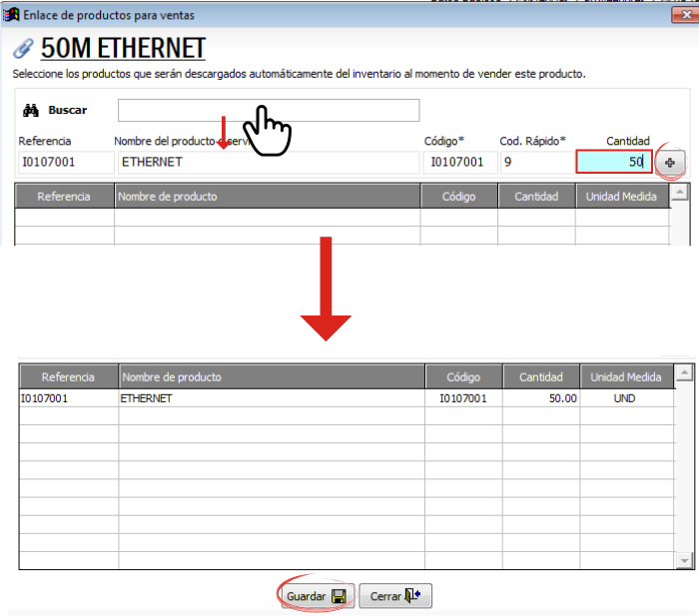Screen dimensions: 699x616
Task: Click the application icon in title bar
Action: click(x=11, y=15)
